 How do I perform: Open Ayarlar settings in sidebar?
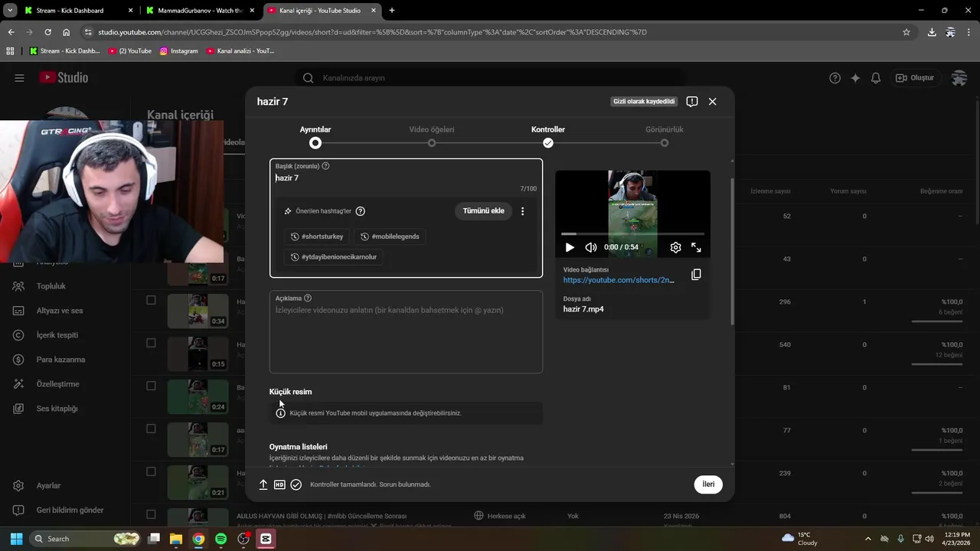tap(48, 486)
